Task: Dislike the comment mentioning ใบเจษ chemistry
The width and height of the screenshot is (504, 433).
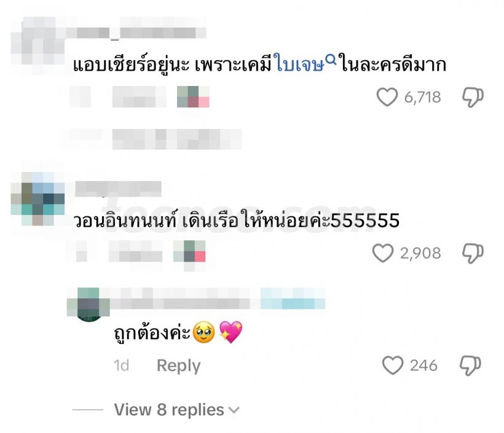Action: point(473,97)
